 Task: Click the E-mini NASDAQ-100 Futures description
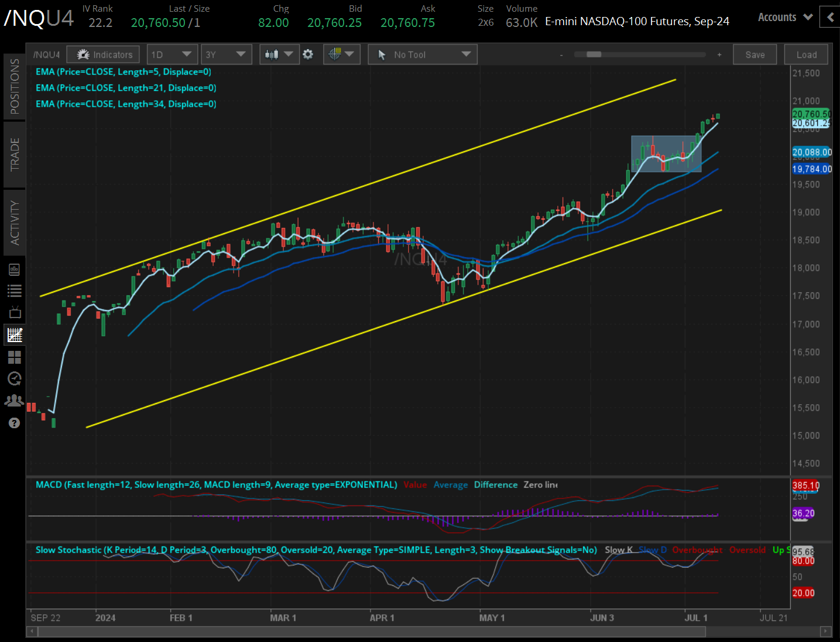point(637,22)
